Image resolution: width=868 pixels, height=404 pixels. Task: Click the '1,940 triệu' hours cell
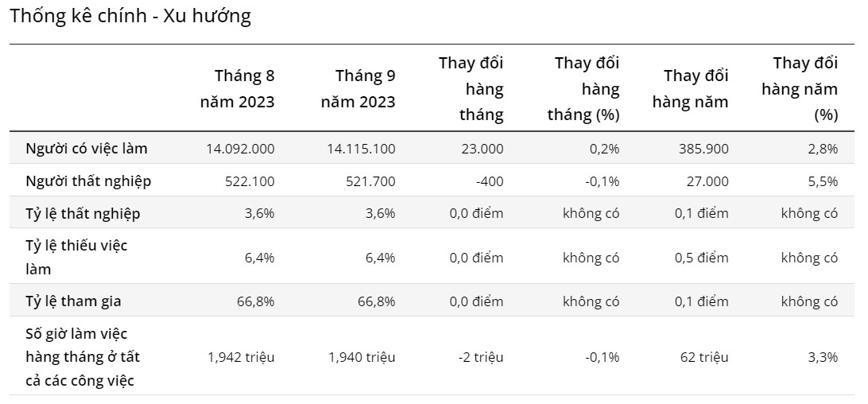coord(362,357)
